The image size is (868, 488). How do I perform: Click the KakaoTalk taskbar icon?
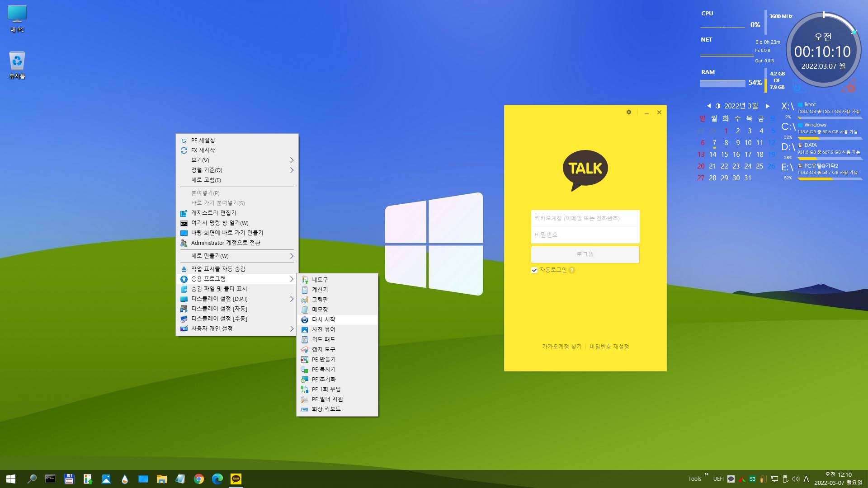pyautogui.click(x=236, y=479)
